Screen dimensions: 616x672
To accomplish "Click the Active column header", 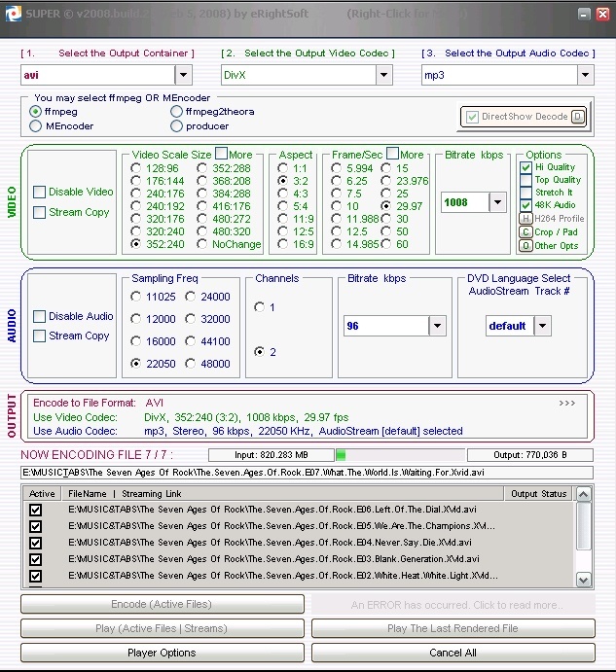I will (42, 494).
